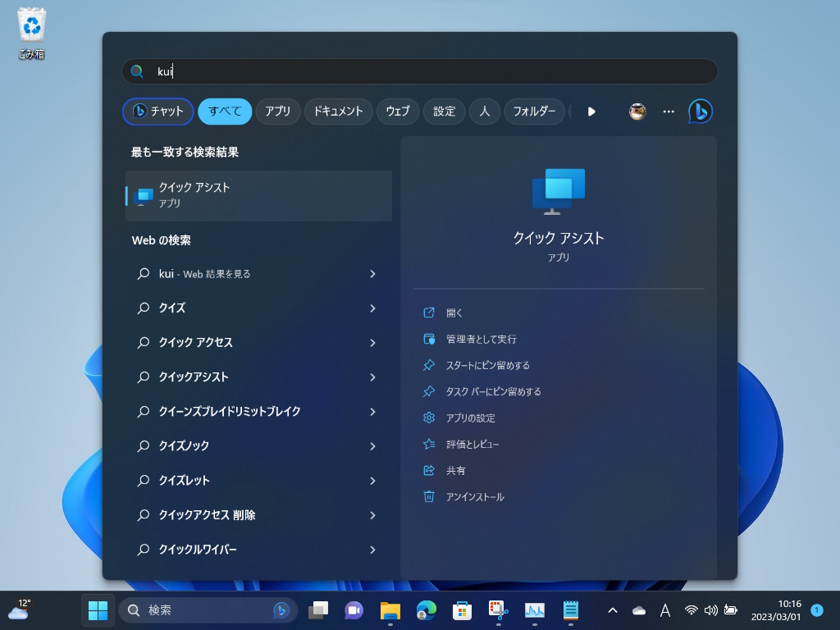Click the ellipsis options icon in search
The image size is (840, 630).
point(668,112)
